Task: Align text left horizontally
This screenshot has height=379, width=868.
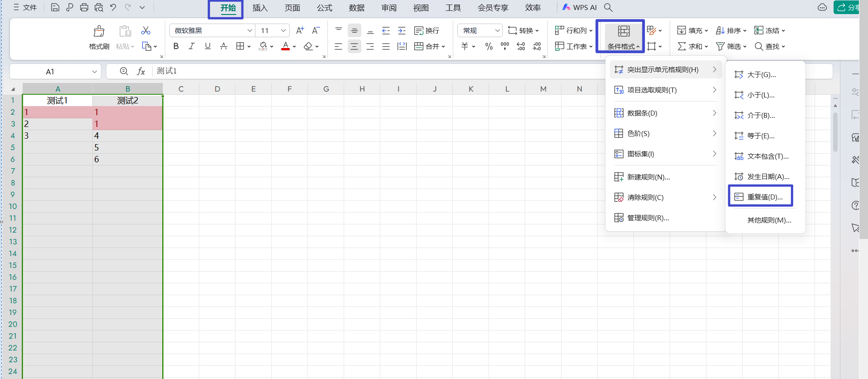Action: click(x=338, y=46)
